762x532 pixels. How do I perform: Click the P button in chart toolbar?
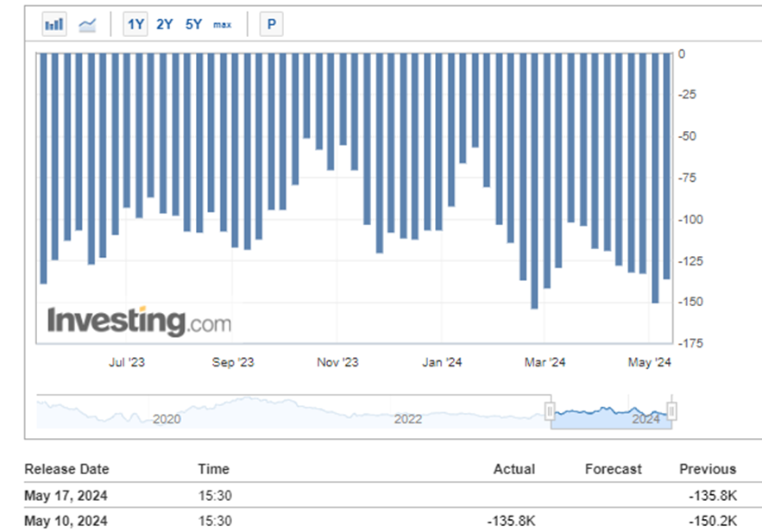point(271,24)
